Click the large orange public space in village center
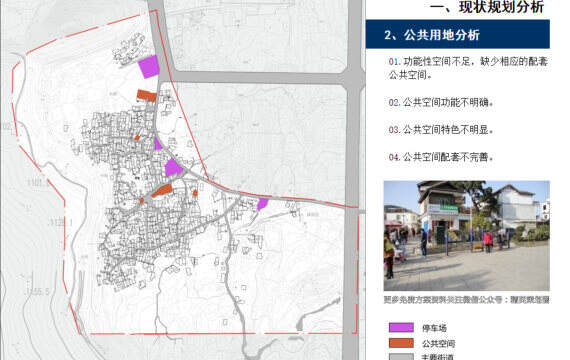This screenshot has width=570, height=360. tap(162, 191)
